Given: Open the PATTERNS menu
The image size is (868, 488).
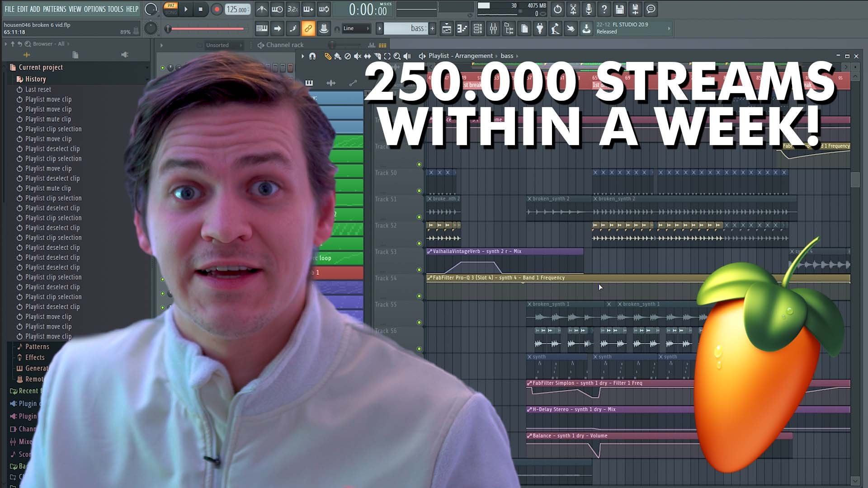Looking at the screenshot, I should click(54, 9).
